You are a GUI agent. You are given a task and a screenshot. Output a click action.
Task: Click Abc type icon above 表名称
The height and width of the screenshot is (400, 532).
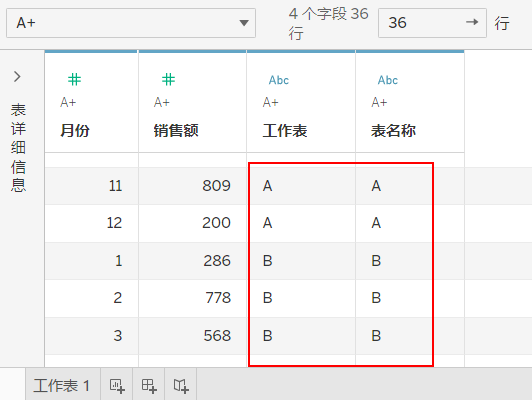(388, 80)
